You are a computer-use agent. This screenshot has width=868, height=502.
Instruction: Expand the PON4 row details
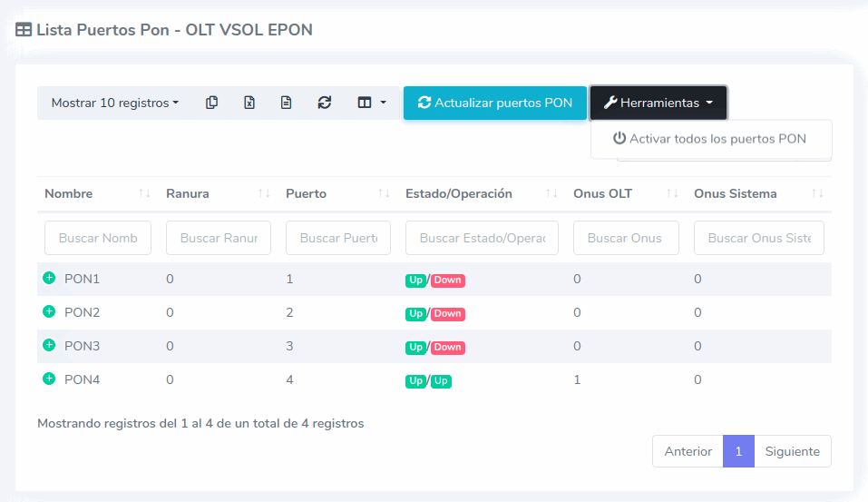click(x=49, y=379)
